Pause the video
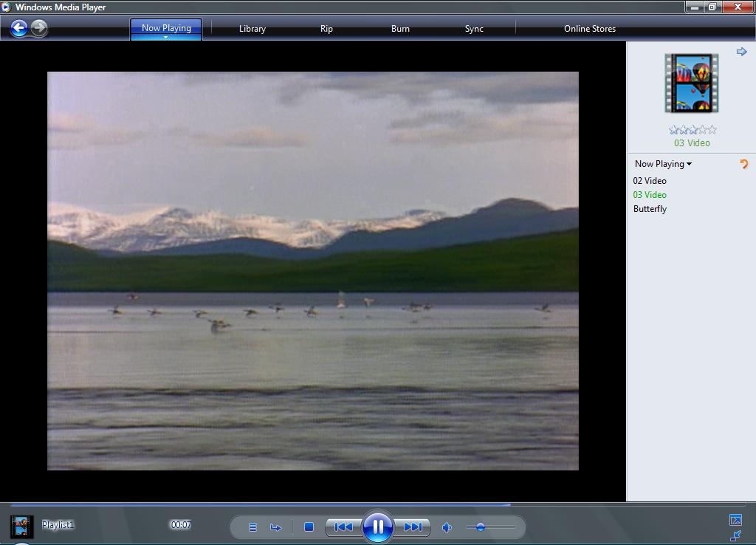 (377, 527)
